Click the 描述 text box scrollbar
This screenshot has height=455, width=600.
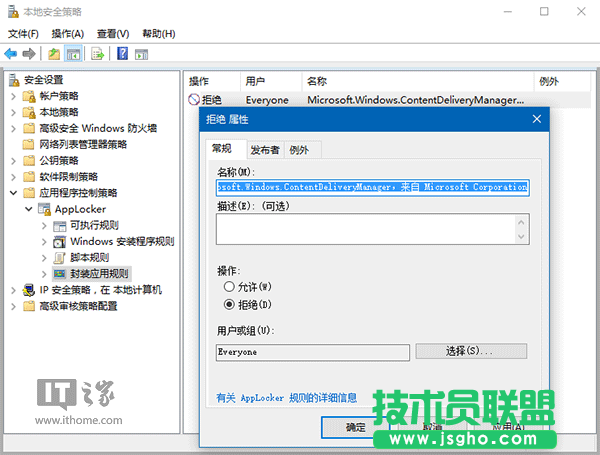pos(521,228)
